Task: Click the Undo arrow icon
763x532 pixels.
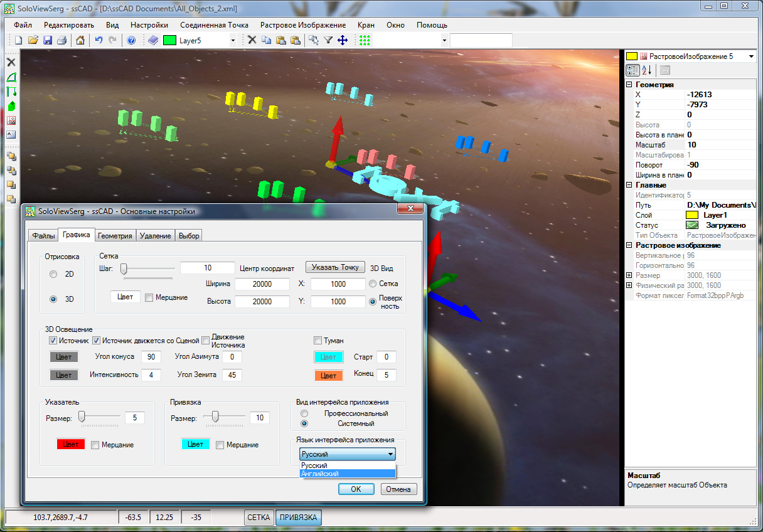Action: [x=99, y=40]
